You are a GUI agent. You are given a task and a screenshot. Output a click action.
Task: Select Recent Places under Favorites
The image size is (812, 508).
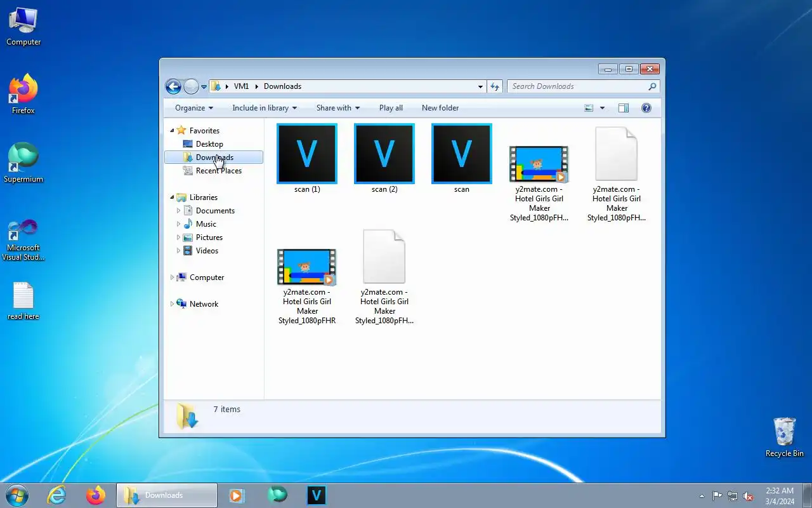point(218,171)
